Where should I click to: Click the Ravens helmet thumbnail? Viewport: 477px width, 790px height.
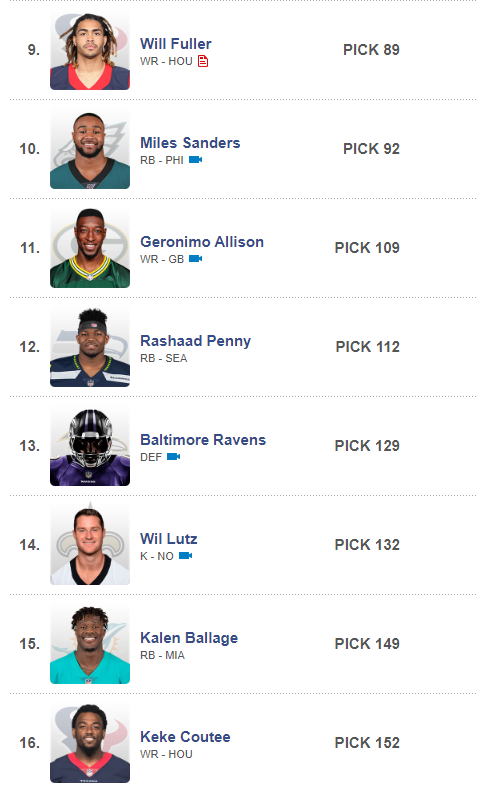click(90, 446)
